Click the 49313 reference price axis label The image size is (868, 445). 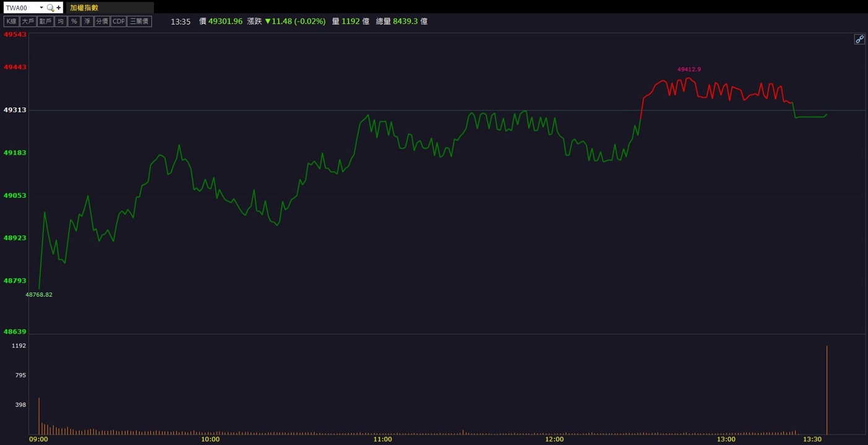[15, 110]
